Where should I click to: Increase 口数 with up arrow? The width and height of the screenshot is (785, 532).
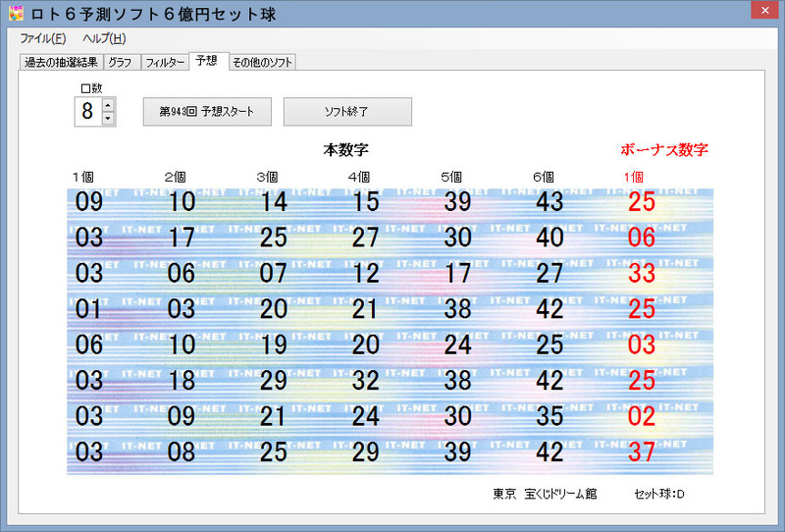tap(108, 105)
